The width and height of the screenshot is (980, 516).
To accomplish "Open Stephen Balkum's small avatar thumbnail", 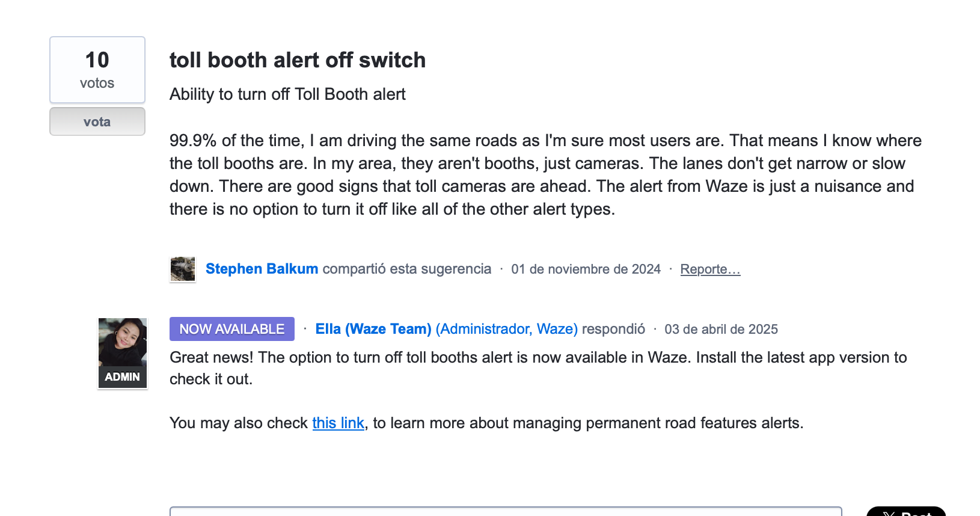I will 183,269.
